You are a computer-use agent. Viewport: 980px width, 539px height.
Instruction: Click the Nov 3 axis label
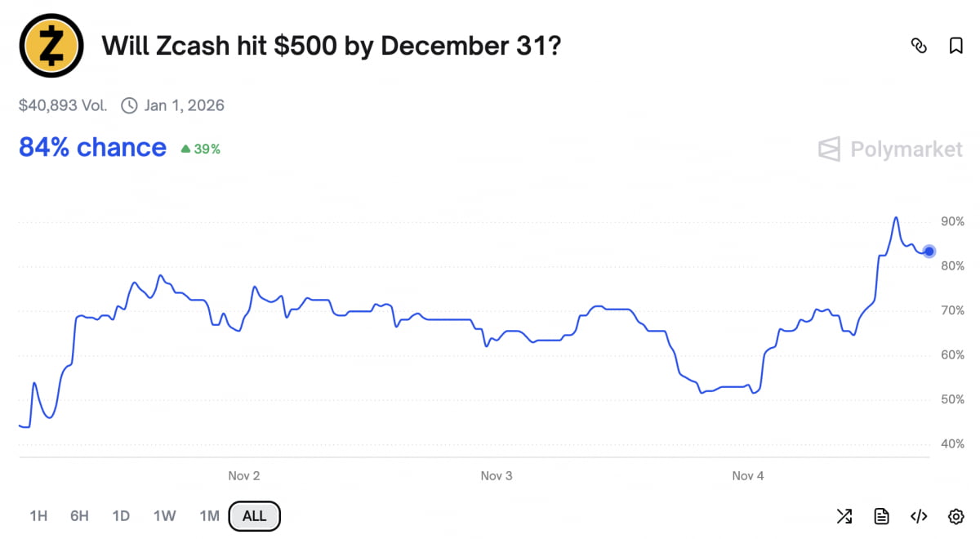(x=497, y=476)
